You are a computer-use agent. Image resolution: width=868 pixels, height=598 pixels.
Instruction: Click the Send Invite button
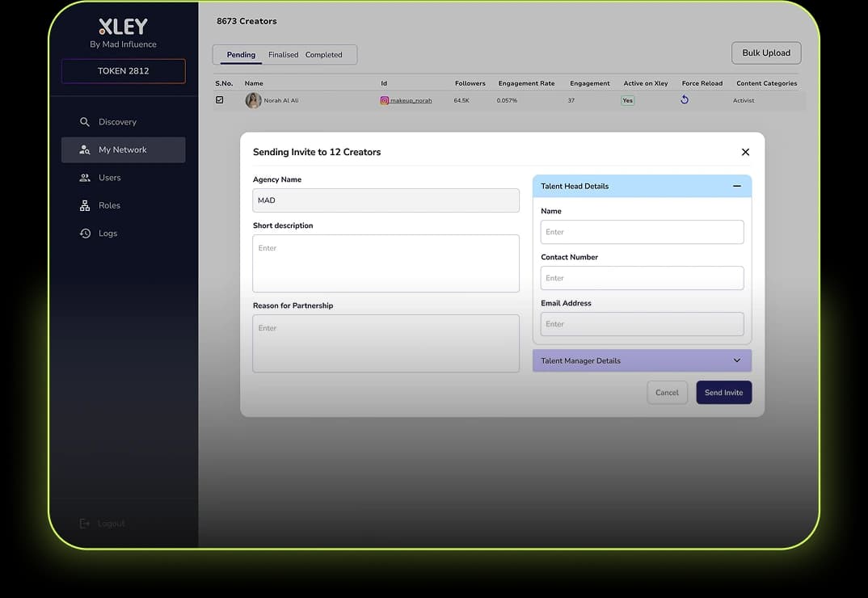[723, 392]
